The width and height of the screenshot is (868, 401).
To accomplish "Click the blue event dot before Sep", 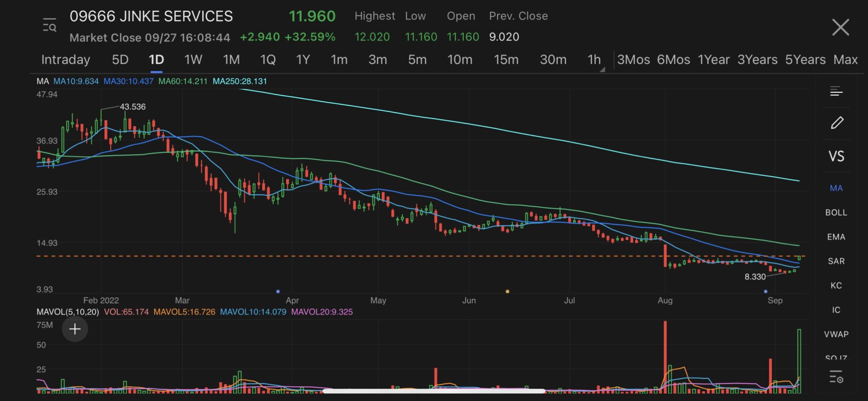I will click(x=765, y=291).
